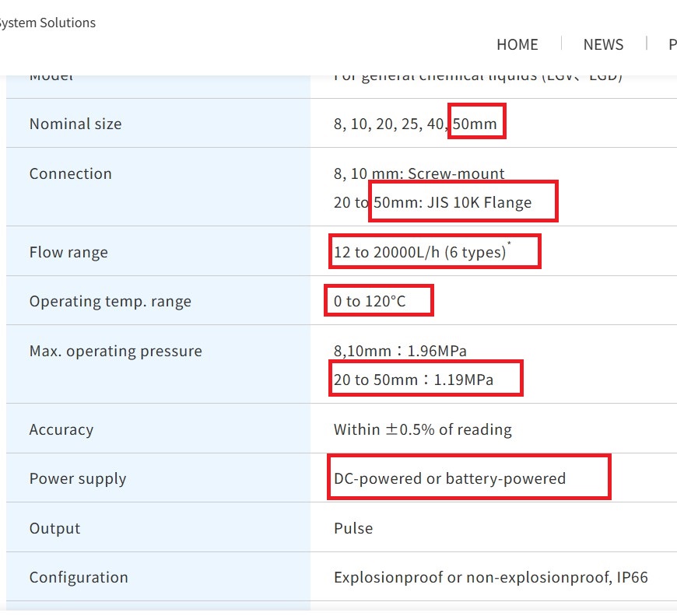Select the 8, 10 mm: Screw-mount line

click(419, 173)
